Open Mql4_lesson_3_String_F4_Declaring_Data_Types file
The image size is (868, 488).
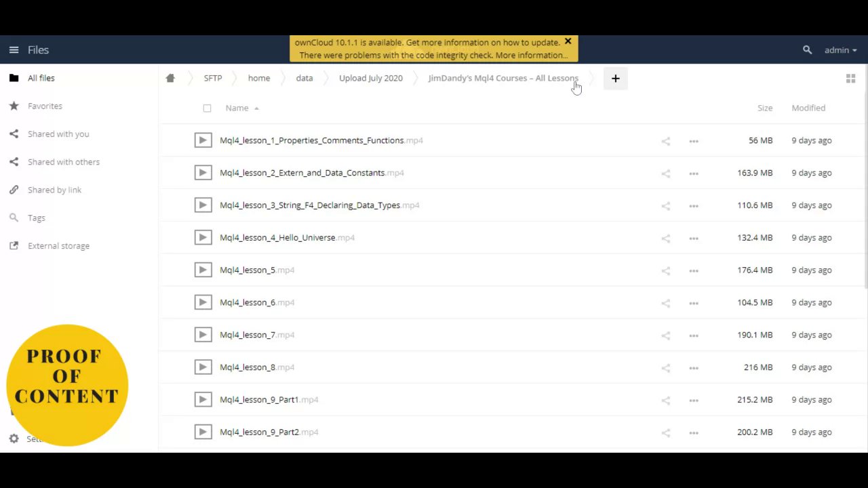click(x=319, y=205)
